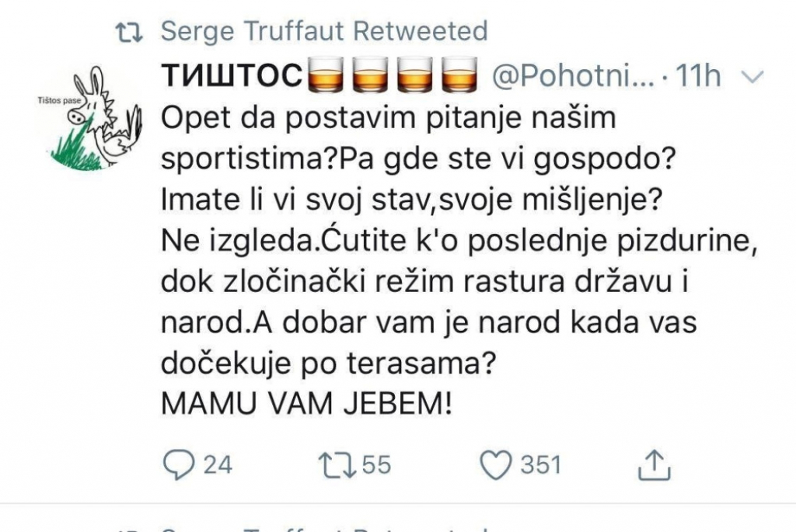Viewport: 796px width, 532px height.
Task: Click the Serge Truffaut Retweeted label
Action: [x=323, y=32]
